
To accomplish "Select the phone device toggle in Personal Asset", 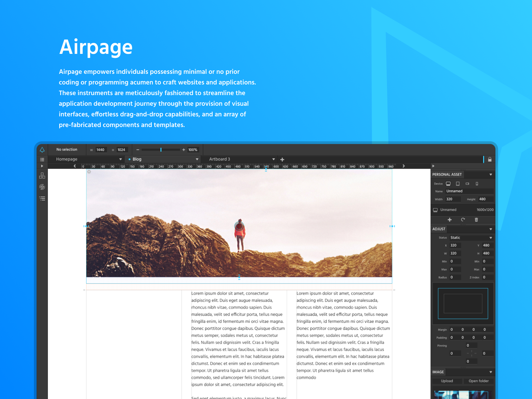I will (x=477, y=184).
